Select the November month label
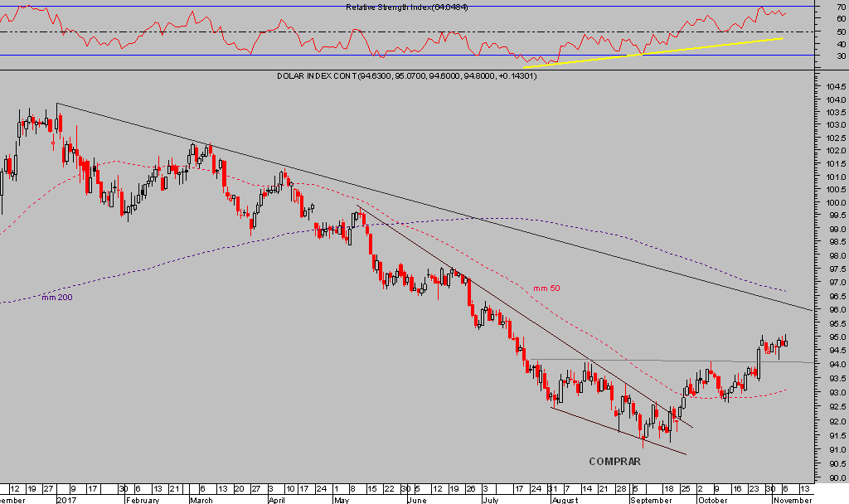Image resolution: width=849 pixels, height=504 pixels. pyautogui.click(x=791, y=500)
